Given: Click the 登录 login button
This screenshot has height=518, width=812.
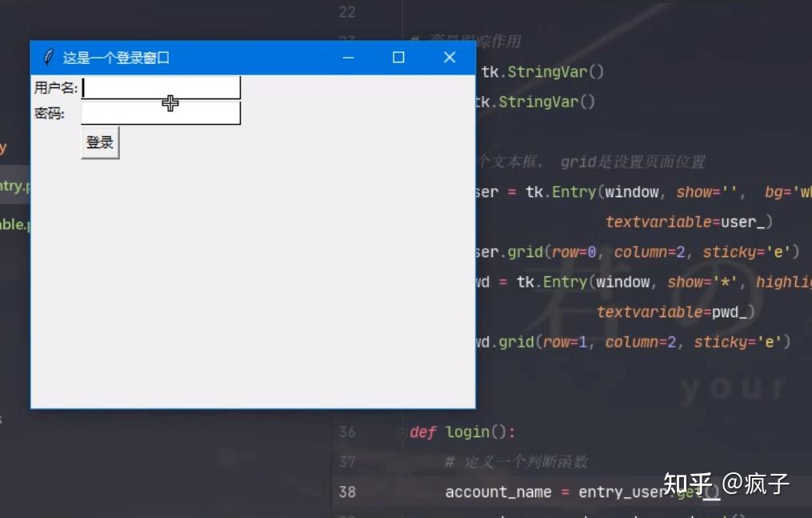Looking at the screenshot, I should (x=100, y=143).
